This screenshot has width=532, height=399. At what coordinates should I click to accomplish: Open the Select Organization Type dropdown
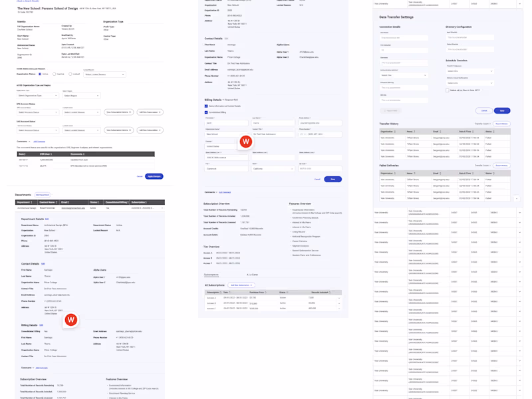(38, 96)
